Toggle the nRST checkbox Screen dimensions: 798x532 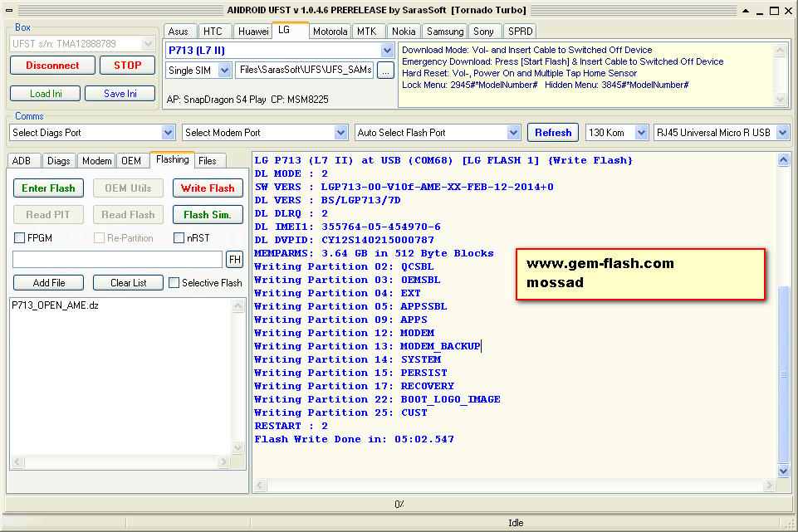pyautogui.click(x=179, y=237)
